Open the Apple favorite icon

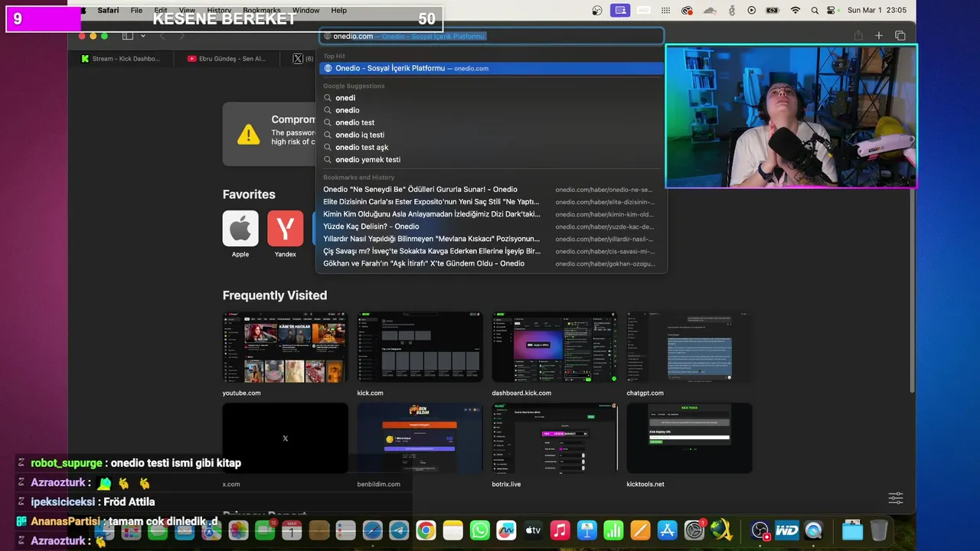point(240,228)
